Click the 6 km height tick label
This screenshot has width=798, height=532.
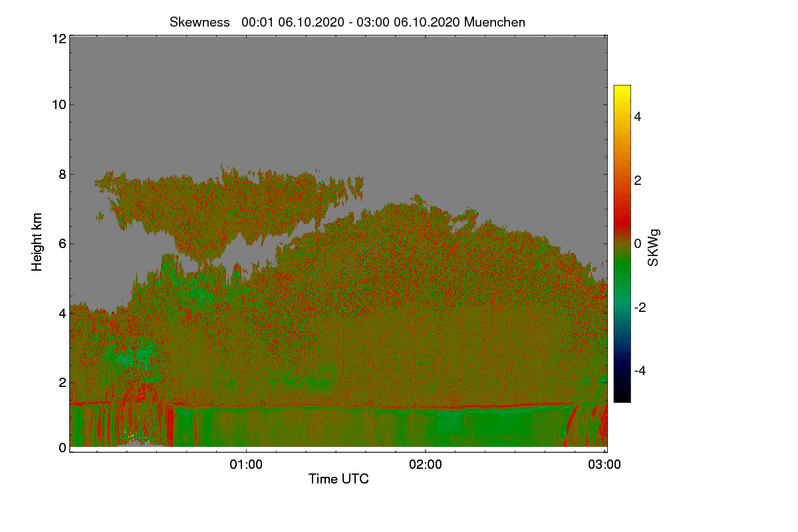(x=63, y=243)
